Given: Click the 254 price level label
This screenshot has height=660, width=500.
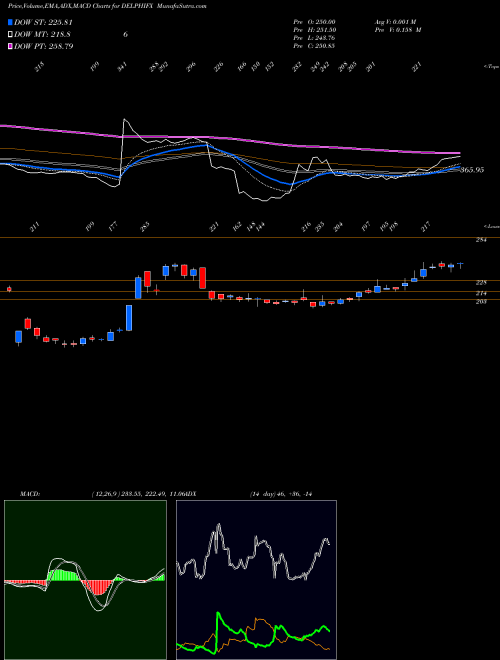Looking at the screenshot, I should coord(481,240).
